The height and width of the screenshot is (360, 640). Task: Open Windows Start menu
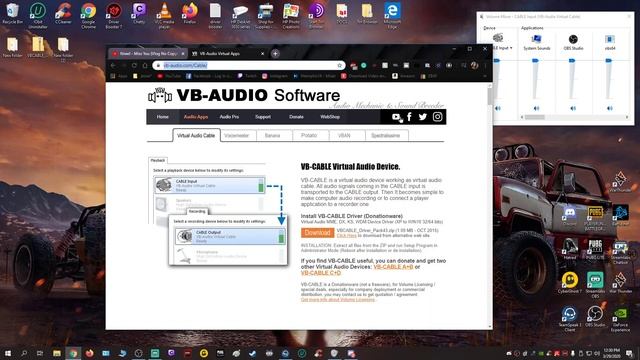pyautogui.click(x=7, y=353)
